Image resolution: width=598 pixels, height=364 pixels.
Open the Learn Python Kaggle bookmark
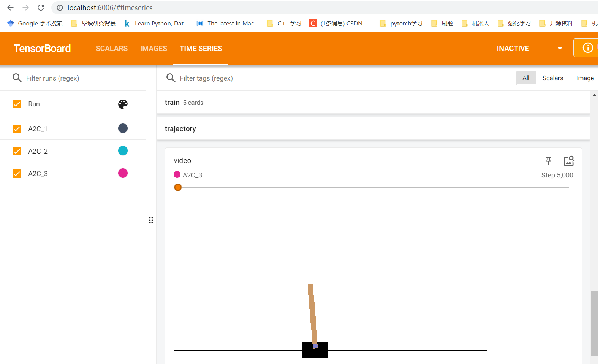[x=156, y=23]
